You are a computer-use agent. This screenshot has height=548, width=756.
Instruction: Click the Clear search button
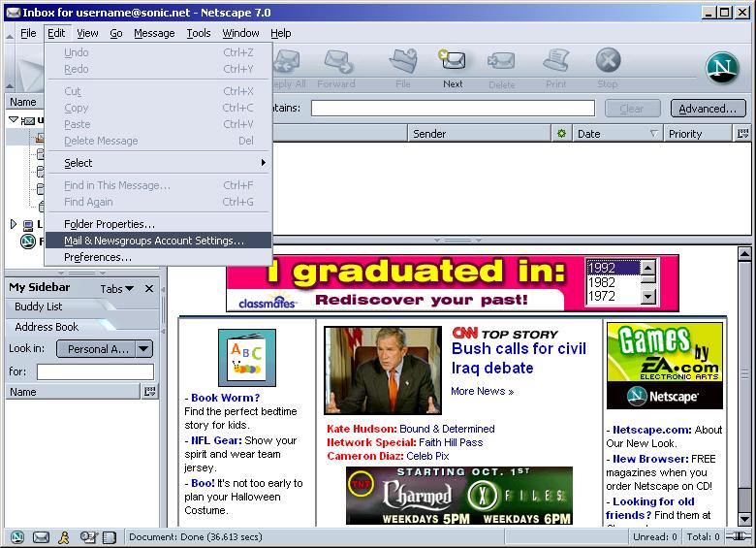[x=632, y=109]
